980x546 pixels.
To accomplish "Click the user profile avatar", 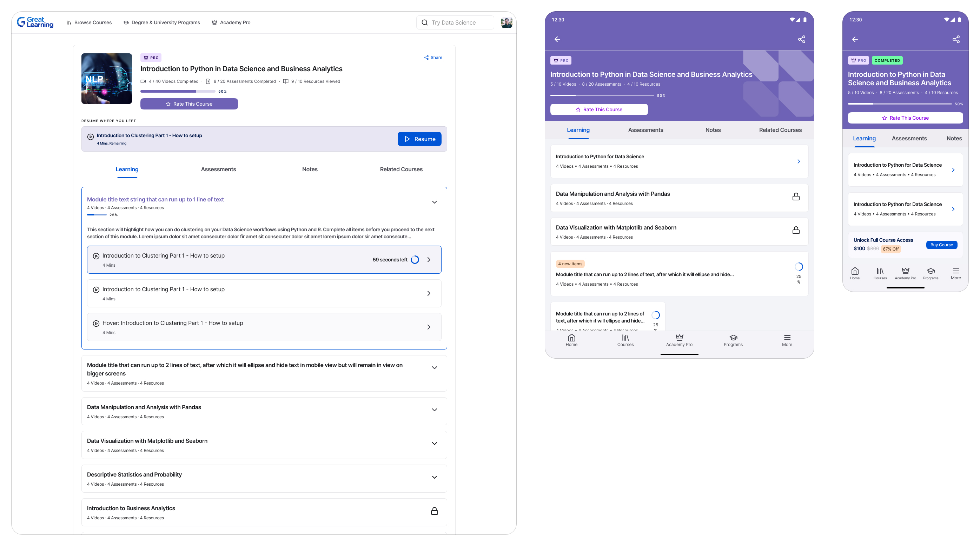I will pos(506,23).
